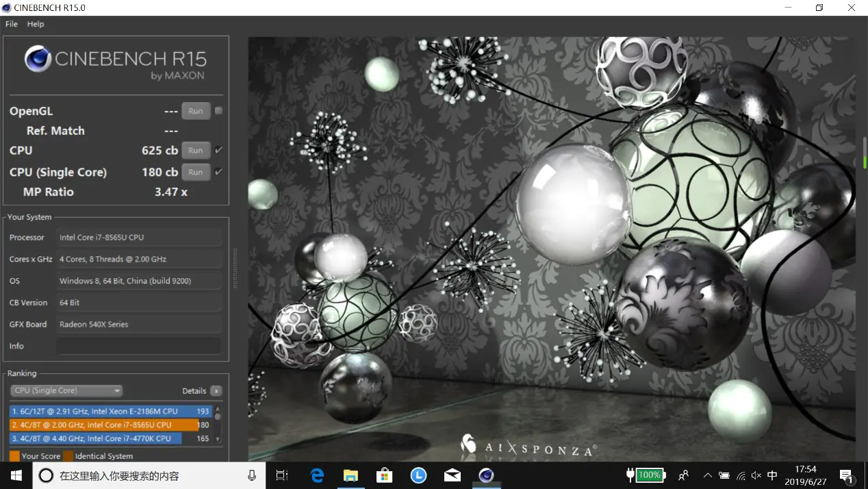Screen dimensions: 868x489
Task: Click the microphone icon in search box
Action: pyautogui.click(x=252, y=475)
